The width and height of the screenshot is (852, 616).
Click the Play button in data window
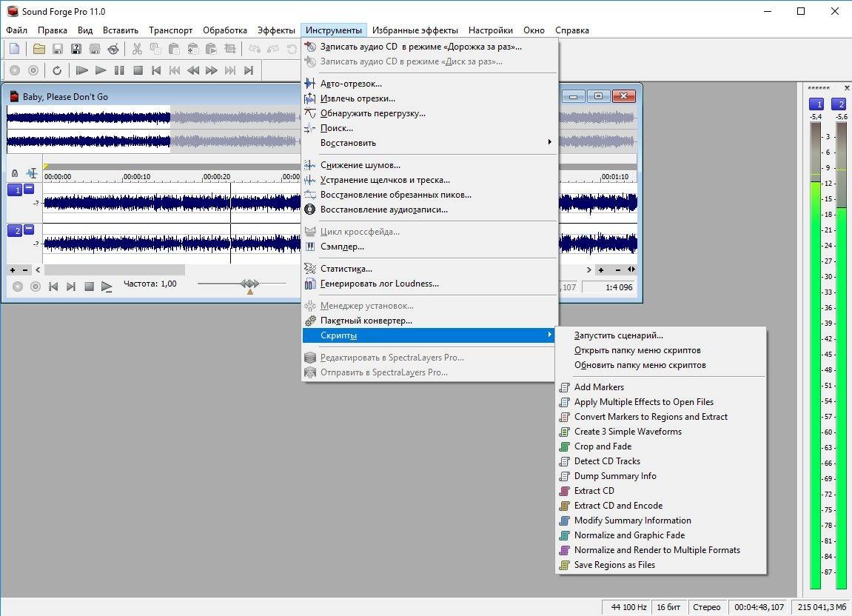tap(107, 287)
